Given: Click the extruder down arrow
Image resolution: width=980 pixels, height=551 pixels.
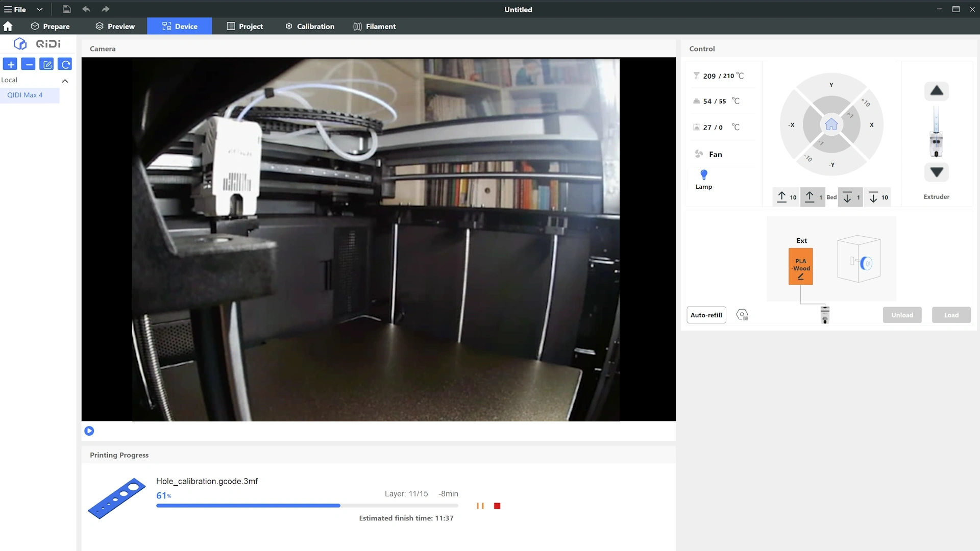Looking at the screenshot, I should click(936, 172).
